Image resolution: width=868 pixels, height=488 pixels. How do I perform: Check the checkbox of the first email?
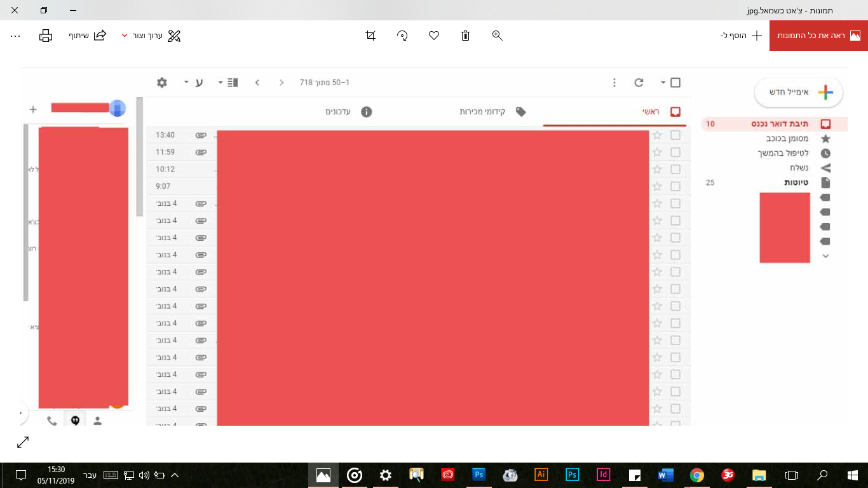675,135
